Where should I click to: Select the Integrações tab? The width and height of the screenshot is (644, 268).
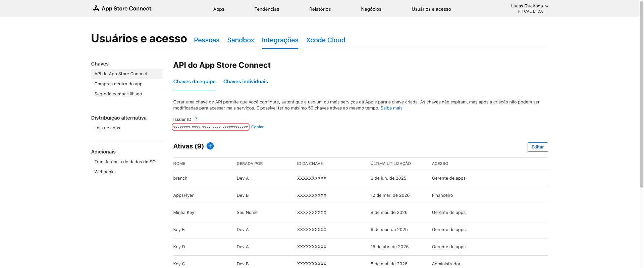(x=280, y=40)
